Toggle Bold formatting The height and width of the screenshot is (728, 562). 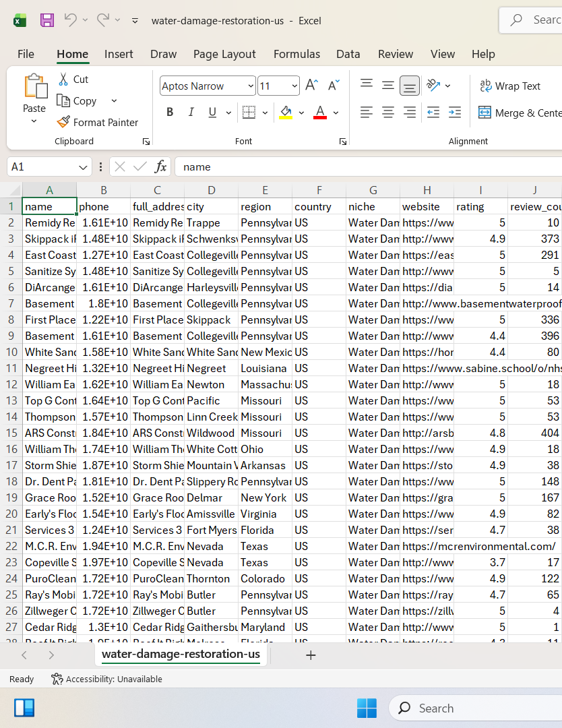coord(170,113)
